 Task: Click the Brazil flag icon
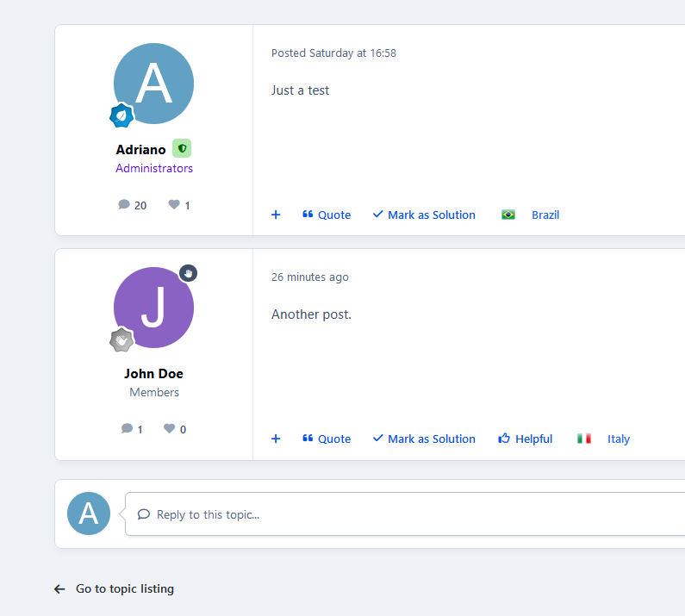pos(508,215)
